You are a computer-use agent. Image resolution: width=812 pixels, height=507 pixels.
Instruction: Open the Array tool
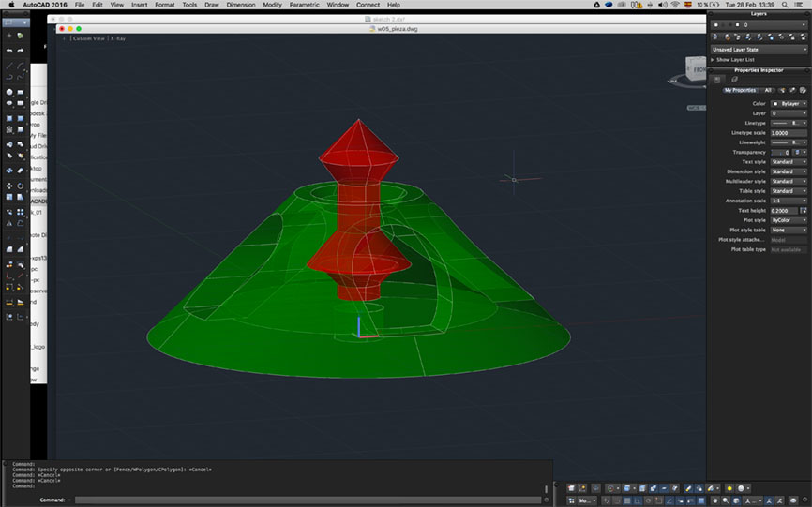click(x=21, y=212)
